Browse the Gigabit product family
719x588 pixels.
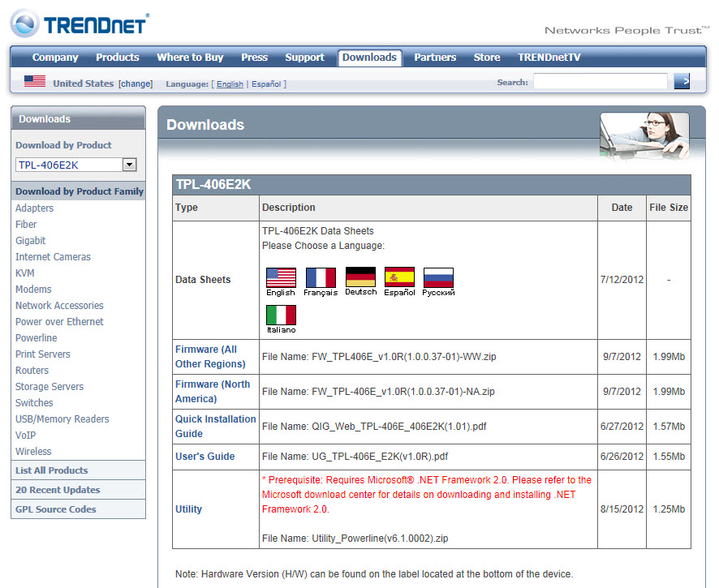31,241
